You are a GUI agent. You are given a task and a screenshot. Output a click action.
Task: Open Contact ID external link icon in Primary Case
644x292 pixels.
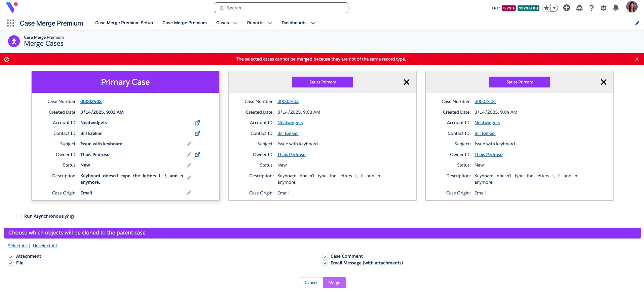197,133
